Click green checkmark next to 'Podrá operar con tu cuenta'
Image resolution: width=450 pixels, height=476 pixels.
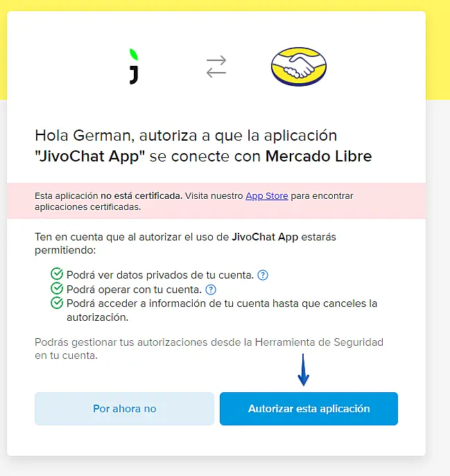click(57, 288)
